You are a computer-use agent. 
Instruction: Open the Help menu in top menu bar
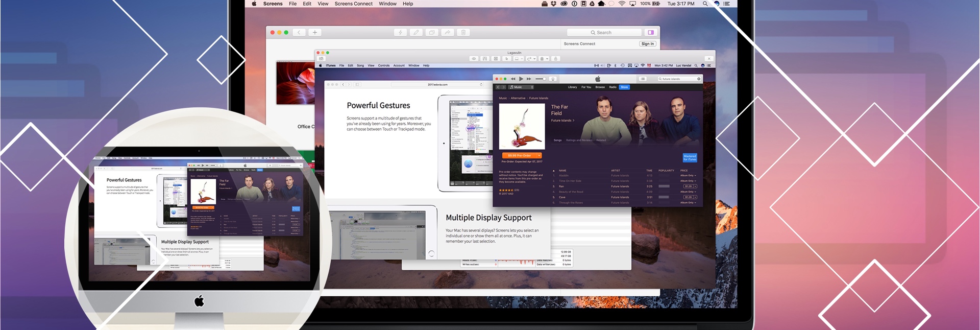408,4
